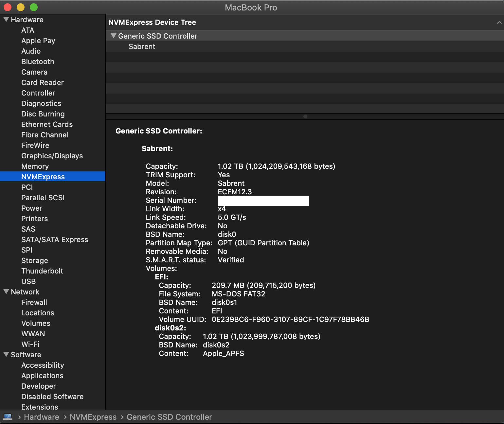Click the computer icon in path bar

point(8,416)
